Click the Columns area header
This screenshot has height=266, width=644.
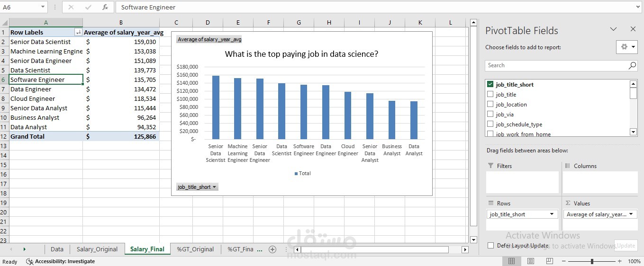pos(581,166)
